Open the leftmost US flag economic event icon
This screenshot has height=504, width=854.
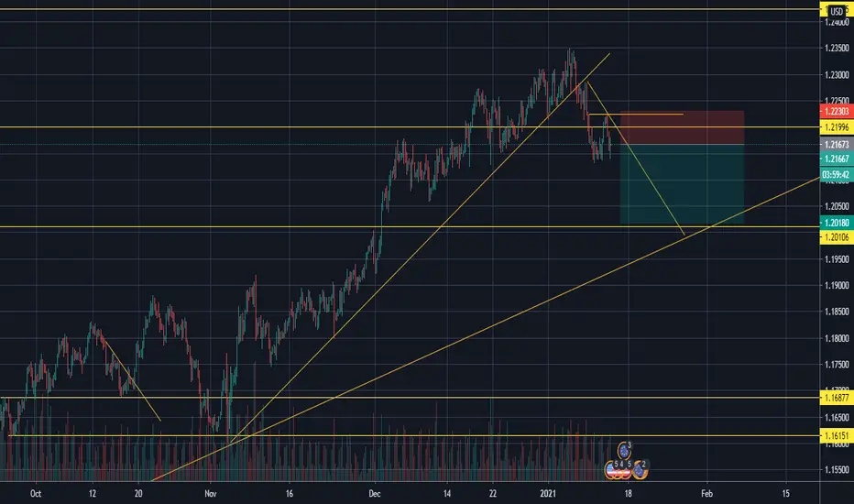pos(610,470)
